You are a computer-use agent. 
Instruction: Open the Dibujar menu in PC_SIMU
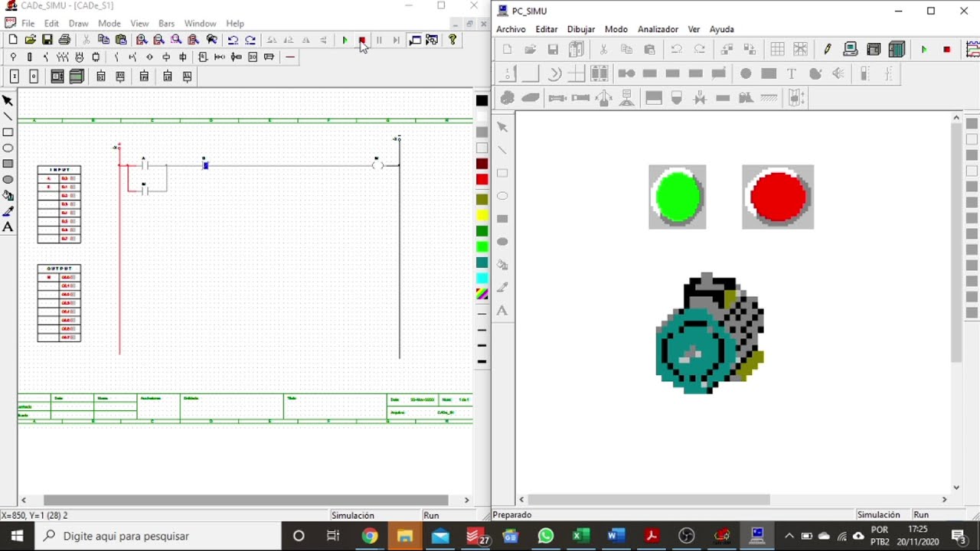click(581, 29)
